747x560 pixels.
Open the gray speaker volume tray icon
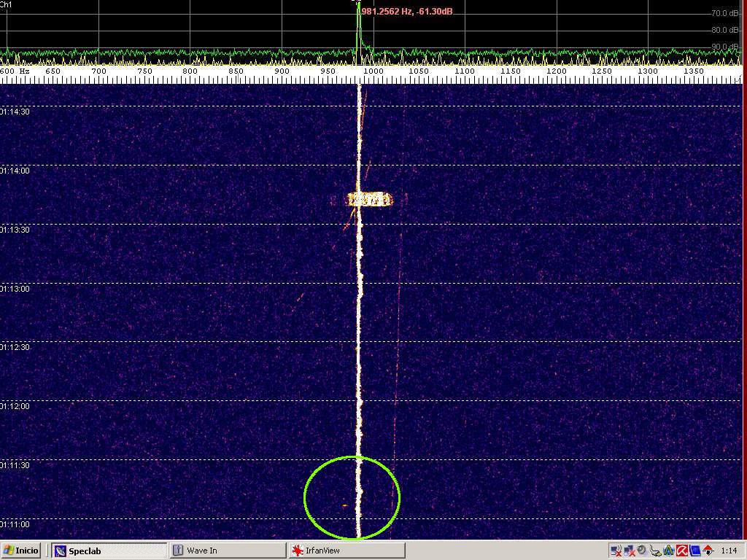tap(642, 550)
